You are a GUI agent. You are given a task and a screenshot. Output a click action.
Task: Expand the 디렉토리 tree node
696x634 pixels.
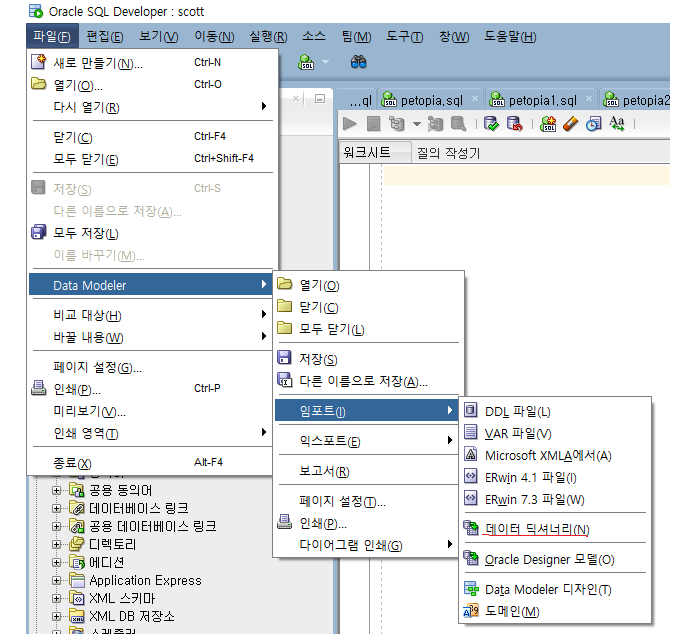[x=56, y=544]
